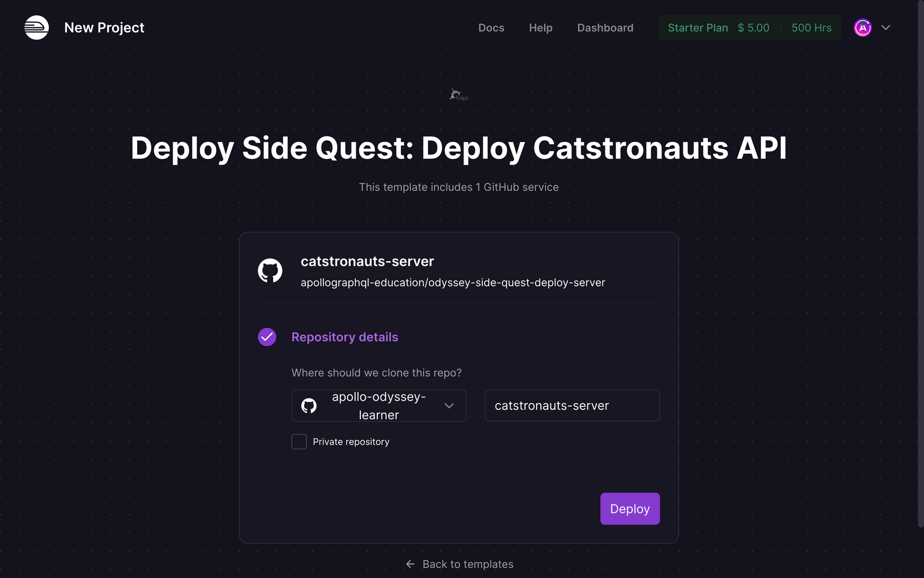
Task: Go to the Dashboard
Action: pos(605,28)
